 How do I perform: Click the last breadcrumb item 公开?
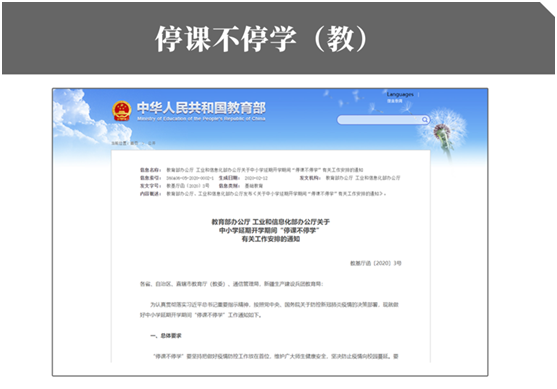pyautogui.click(x=152, y=143)
